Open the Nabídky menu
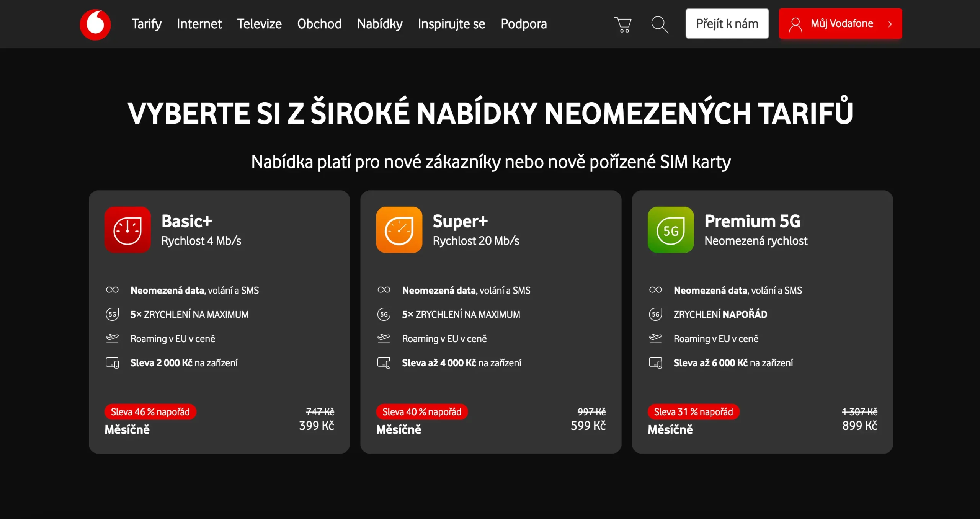This screenshot has height=519, width=980. 380,24
